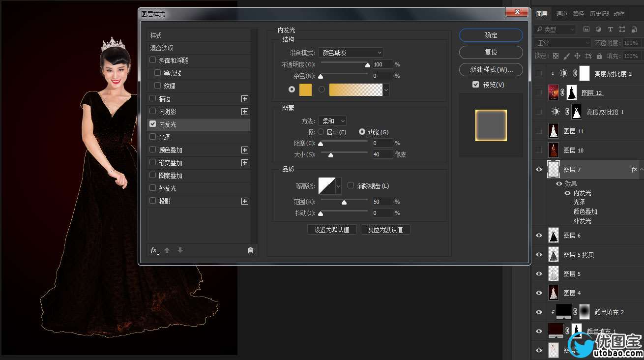Open yellow glow color swatch

pyautogui.click(x=306, y=90)
